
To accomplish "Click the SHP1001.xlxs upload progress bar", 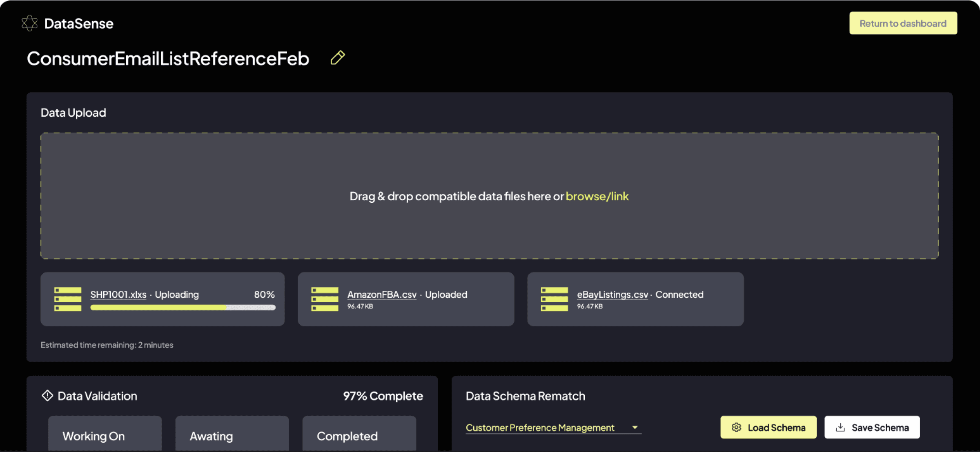I will pos(183,308).
